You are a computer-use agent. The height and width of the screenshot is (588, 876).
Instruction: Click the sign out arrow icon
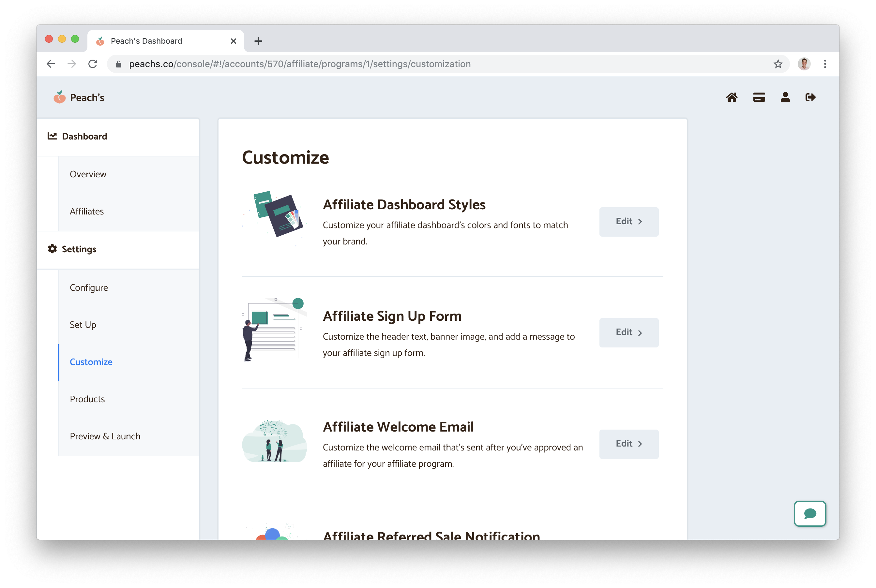click(810, 97)
